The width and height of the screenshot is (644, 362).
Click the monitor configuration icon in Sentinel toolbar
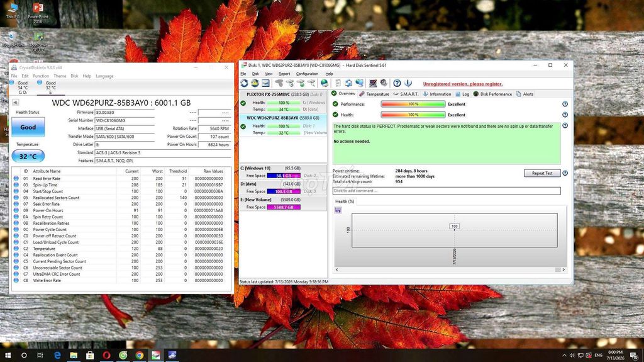coord(373,83)
